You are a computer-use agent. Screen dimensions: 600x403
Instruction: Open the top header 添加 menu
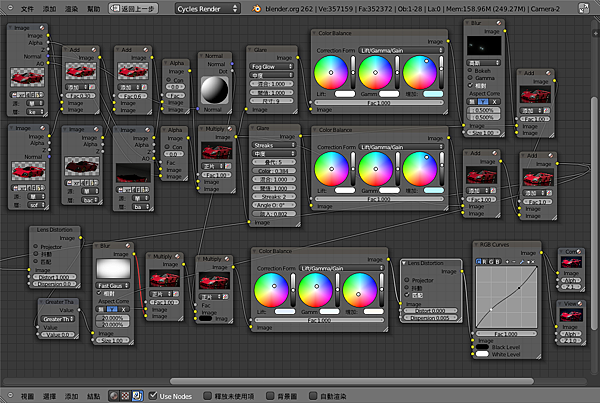click(x=49, y=8)
